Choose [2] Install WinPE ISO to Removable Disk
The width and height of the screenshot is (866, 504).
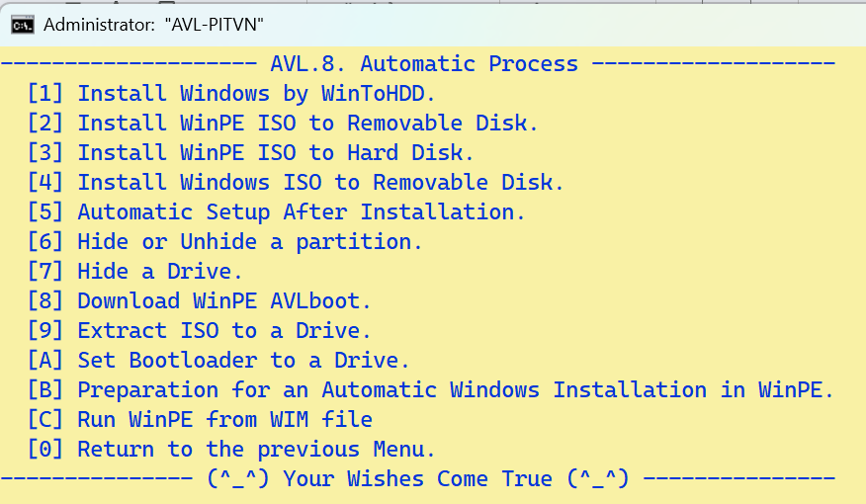(283, 124)
